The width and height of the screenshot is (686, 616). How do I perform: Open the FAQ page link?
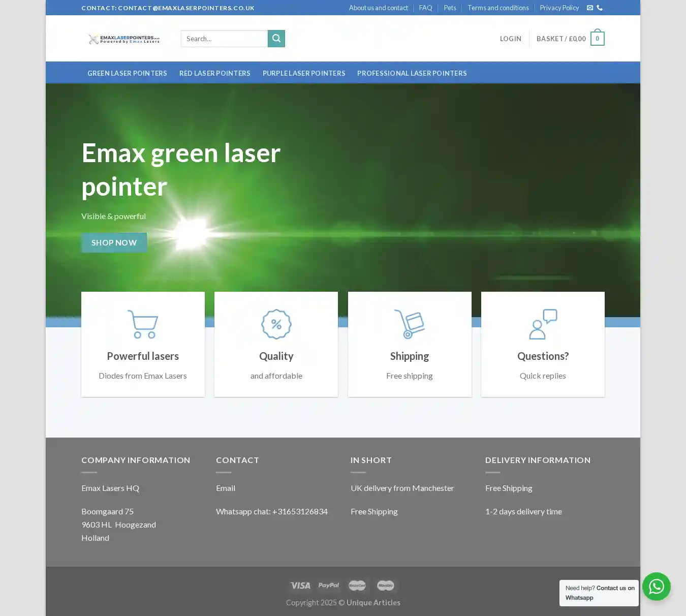(425, 8)
